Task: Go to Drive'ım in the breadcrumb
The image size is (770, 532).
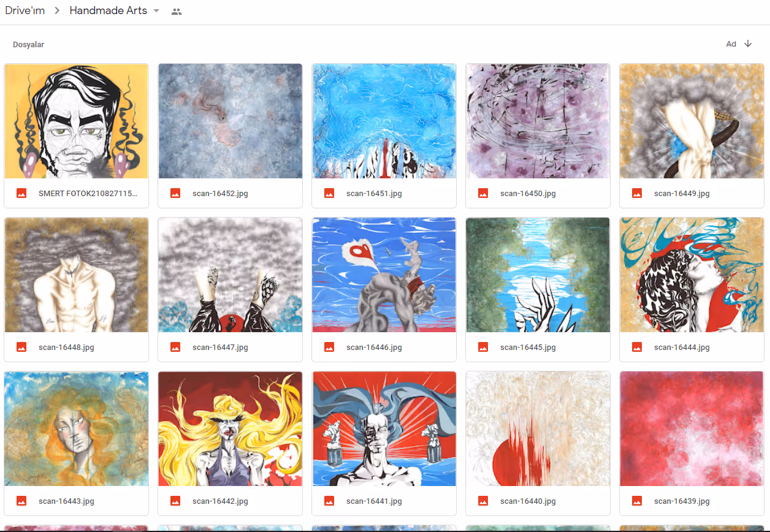Action: (25, 11)
